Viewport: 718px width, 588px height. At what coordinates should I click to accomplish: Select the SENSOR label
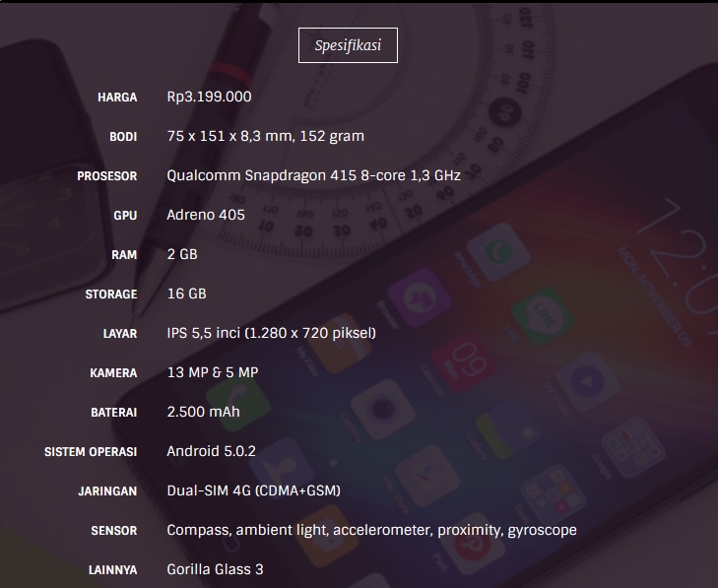tap(114, 531)
